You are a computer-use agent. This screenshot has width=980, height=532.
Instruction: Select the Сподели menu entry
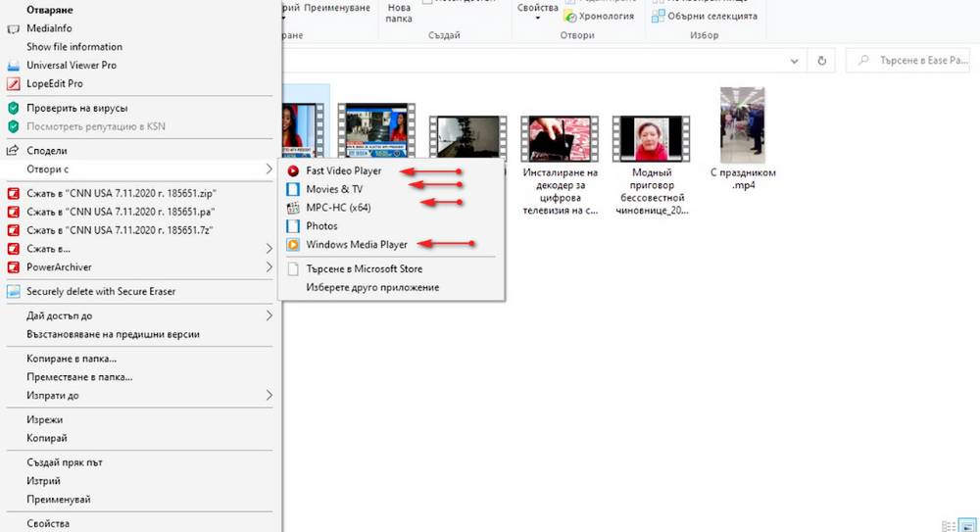(x=46, y=151)
